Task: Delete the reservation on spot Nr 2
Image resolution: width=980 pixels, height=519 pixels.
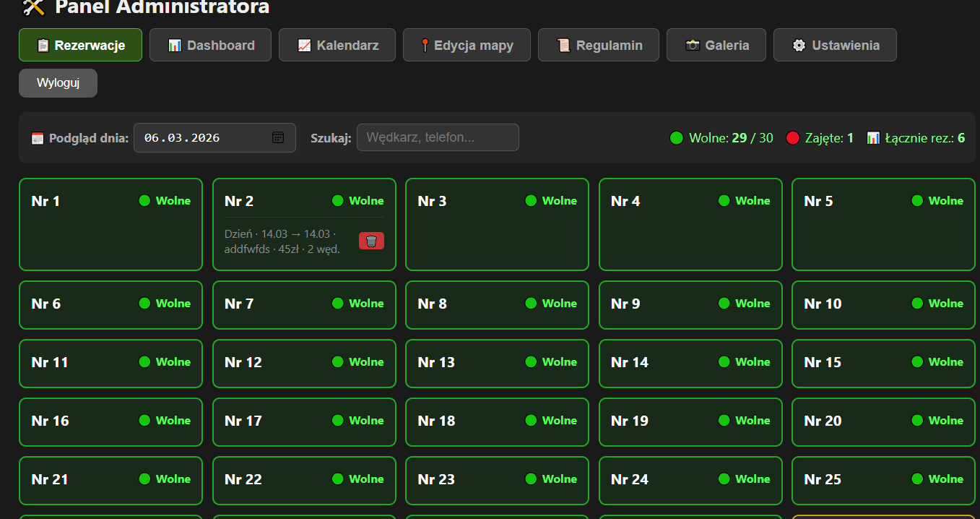Action: coord(371,241)
